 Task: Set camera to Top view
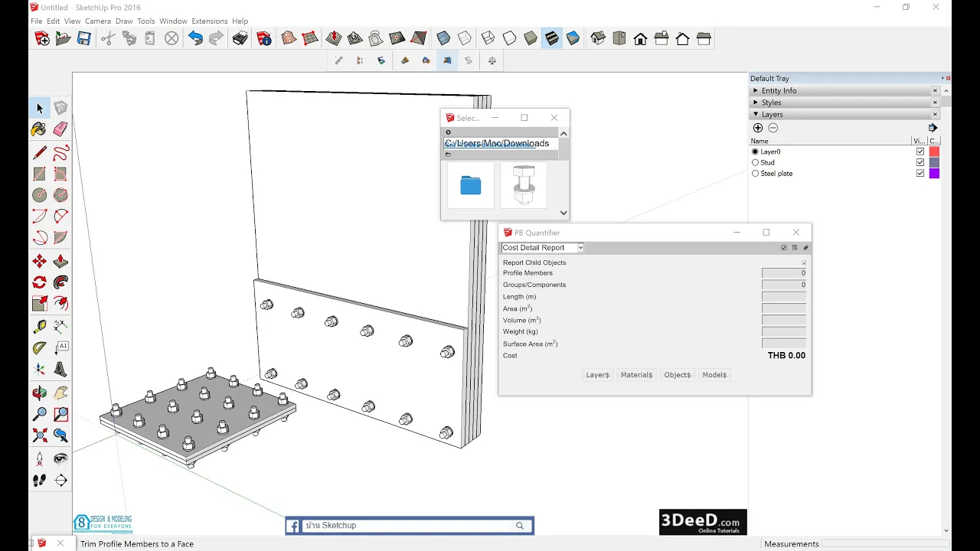(x=619, y=38)
